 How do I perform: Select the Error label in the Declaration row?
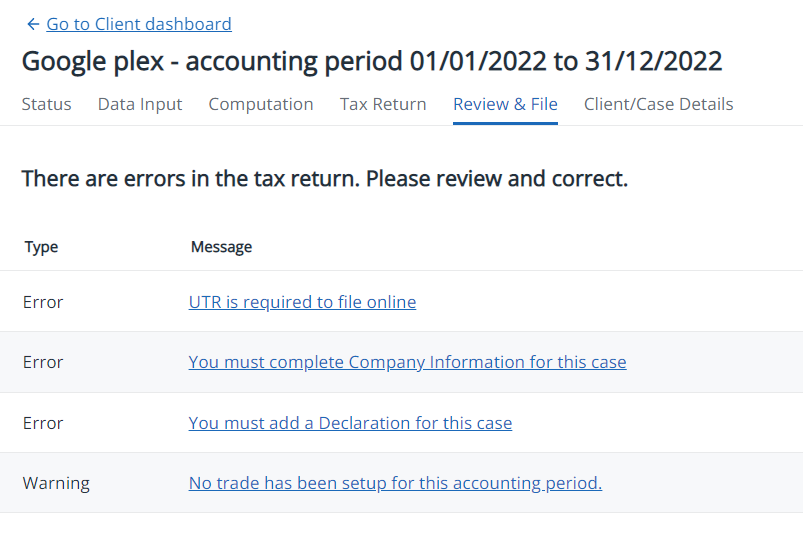pyautogui.click(x=43, y=423)
